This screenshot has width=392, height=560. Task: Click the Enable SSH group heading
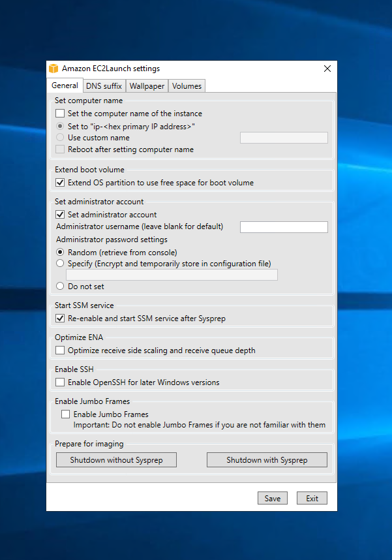coord(74,369)
